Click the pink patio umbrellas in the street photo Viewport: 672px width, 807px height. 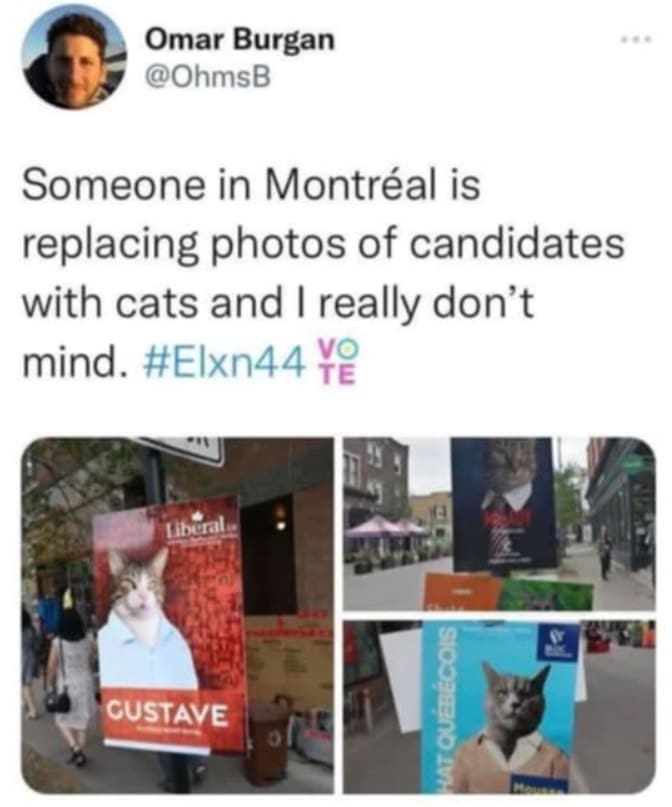386,529
